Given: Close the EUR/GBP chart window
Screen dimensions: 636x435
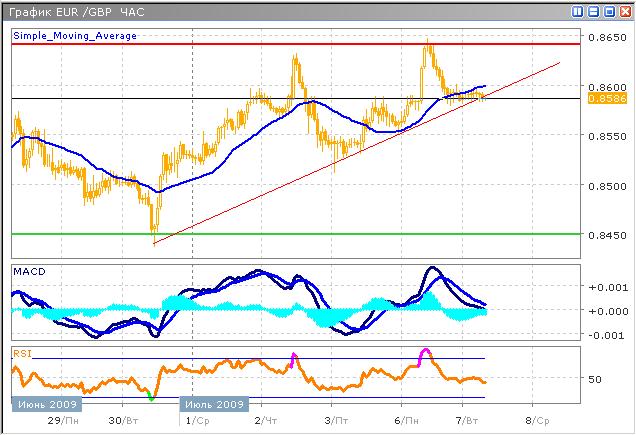Looking at the screenshot, I should 623,11.
